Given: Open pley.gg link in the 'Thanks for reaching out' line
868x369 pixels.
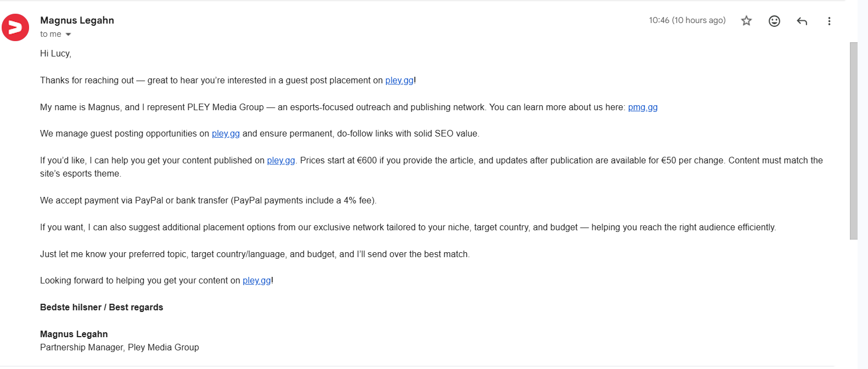Looking at the screenshot, I should click(x=399, y=81).
